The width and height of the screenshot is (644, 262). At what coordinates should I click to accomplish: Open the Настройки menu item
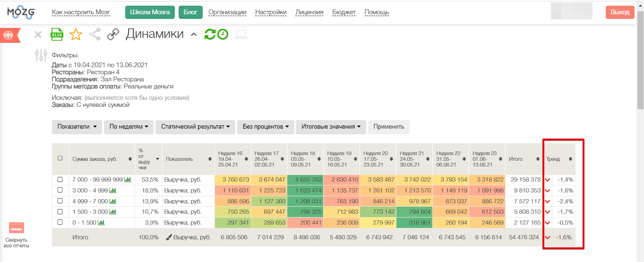pyautogui.click(x=271, y=12)
